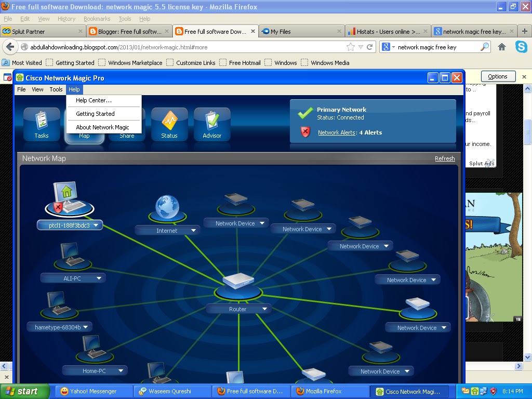This screenshot has height=399, width=532.
Task: Open the address bar history dropdown arrow
Action: 361,47
